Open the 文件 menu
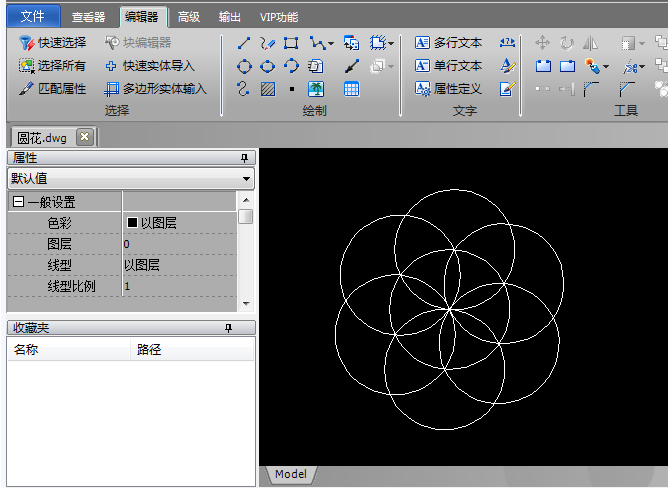This screenshot has width=668, height=488. point(33,16)
